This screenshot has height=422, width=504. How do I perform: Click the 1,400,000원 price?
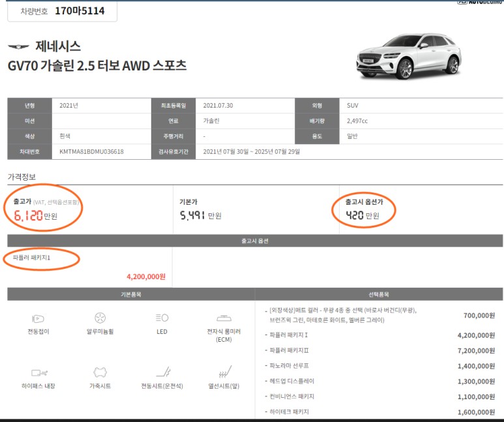[x=476, y=366]
